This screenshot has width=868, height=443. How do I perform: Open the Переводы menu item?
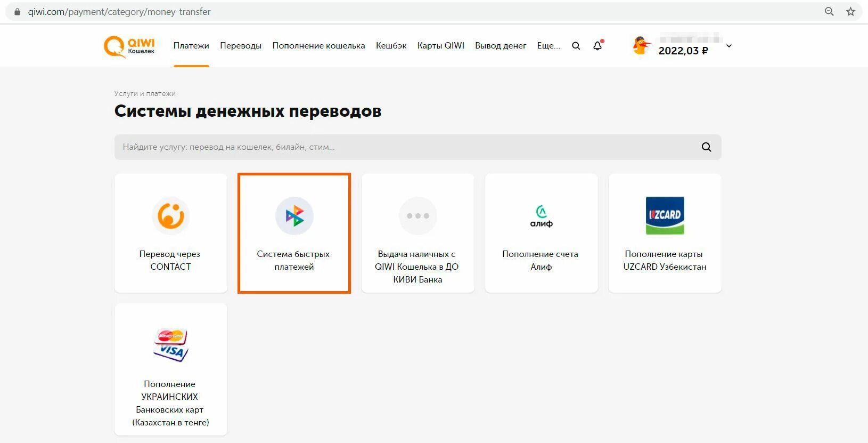pos(241,46)
